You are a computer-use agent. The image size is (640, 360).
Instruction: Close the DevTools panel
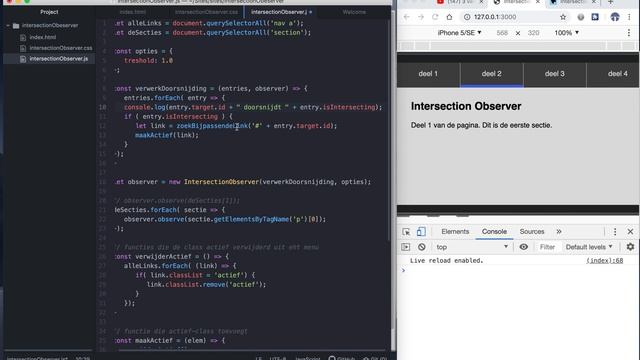pyautogui.click(x=630, y=231)
